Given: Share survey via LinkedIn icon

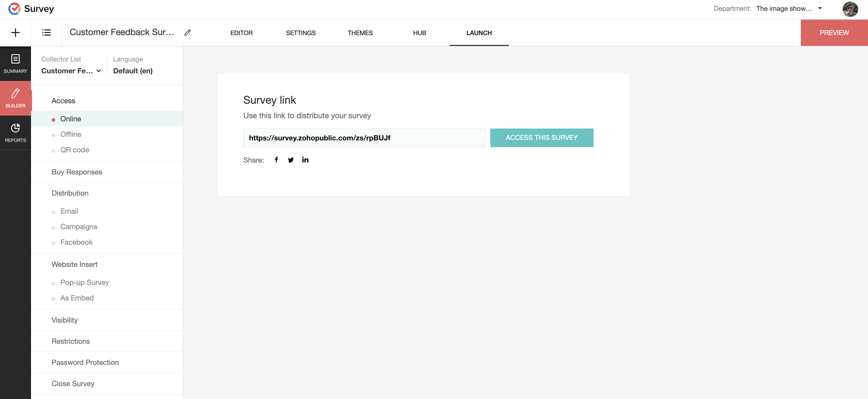Looking at the screenshot, I should (x=305, y=159).
